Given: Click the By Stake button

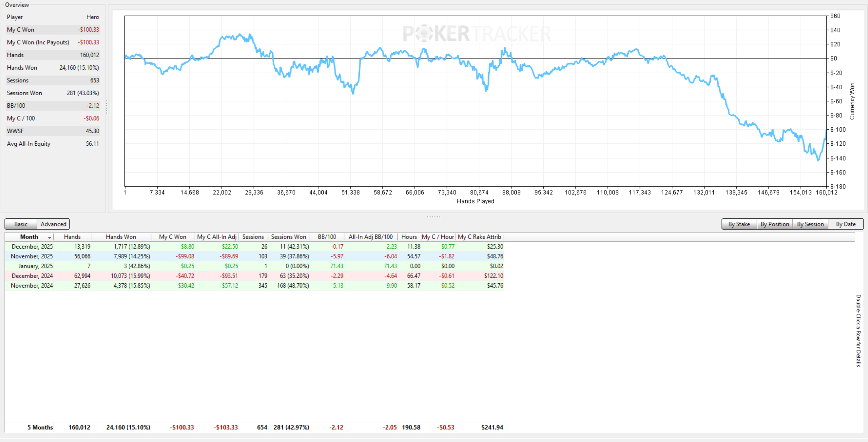Looking at the screenshot, I should [739, 224].
